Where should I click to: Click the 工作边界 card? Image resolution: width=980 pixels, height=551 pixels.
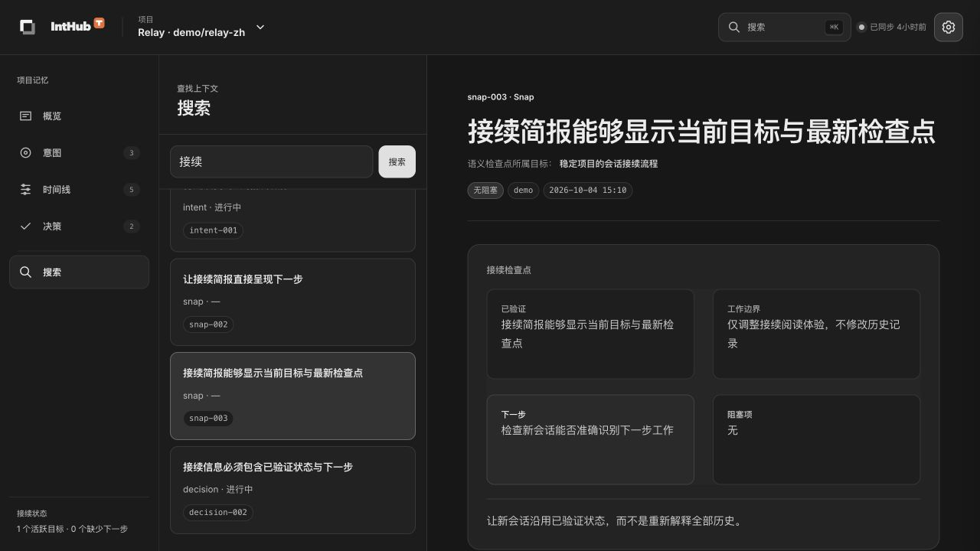816,334
